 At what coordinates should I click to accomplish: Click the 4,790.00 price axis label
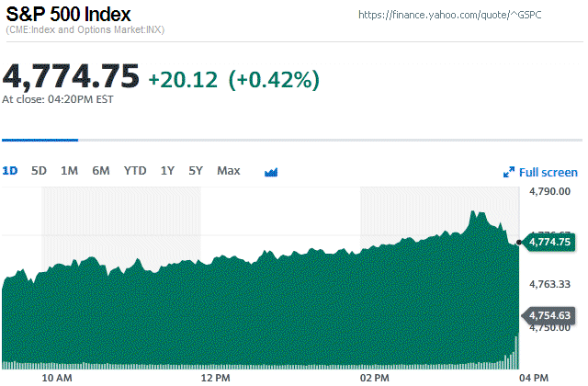[x=551, y=191]
